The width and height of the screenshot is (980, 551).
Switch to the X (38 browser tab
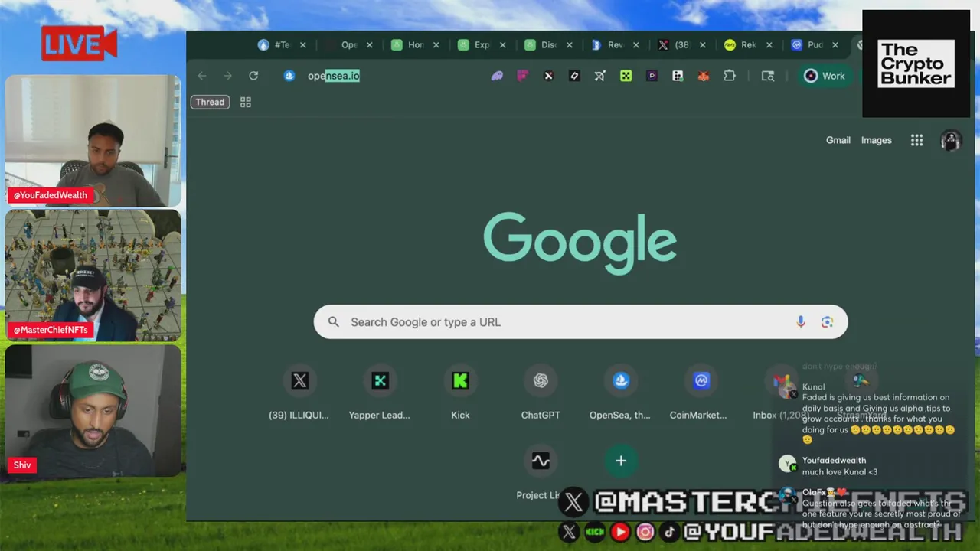(x=681, y=45)
